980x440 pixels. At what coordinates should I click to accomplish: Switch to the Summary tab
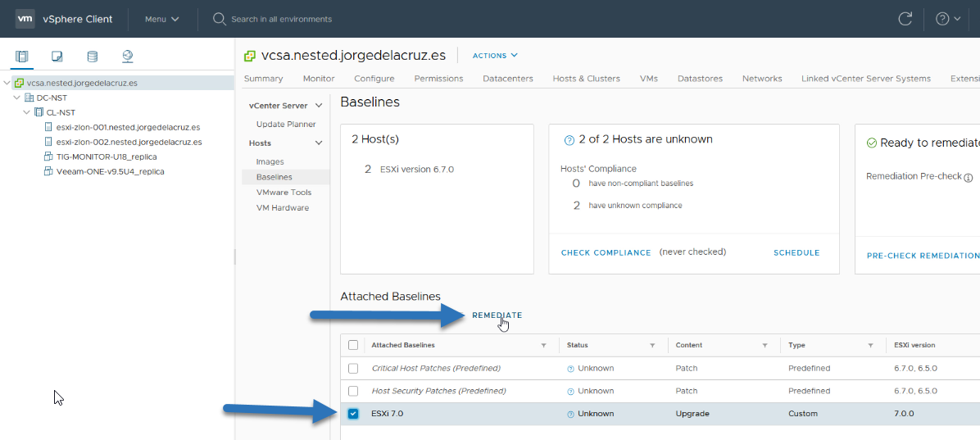pyautogui.click(x=263, y=79)
